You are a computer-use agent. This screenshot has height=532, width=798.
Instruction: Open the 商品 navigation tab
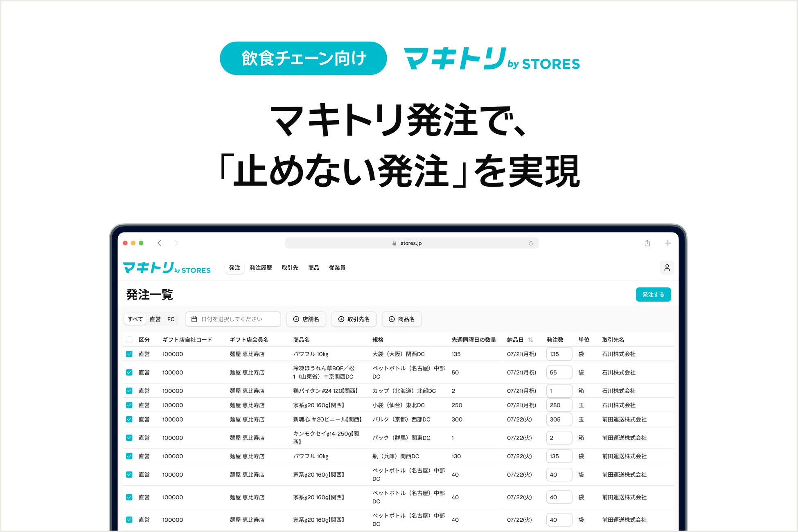coord(313,267)
